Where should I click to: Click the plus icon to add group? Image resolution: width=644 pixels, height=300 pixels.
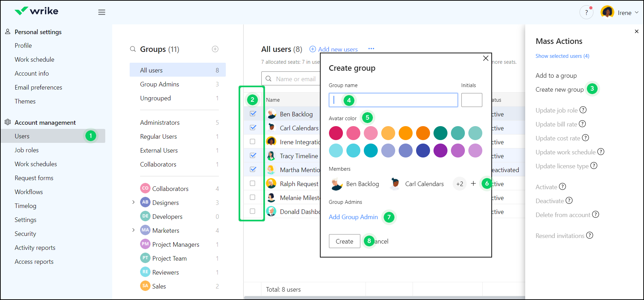pyautogui.click(x=215, y=49)
